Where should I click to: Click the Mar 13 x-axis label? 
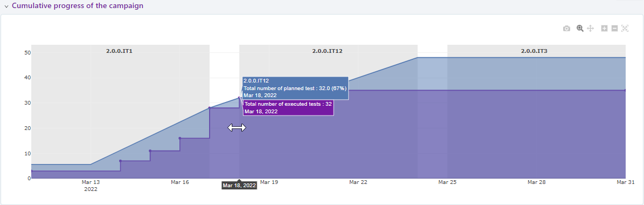point(91,182)
